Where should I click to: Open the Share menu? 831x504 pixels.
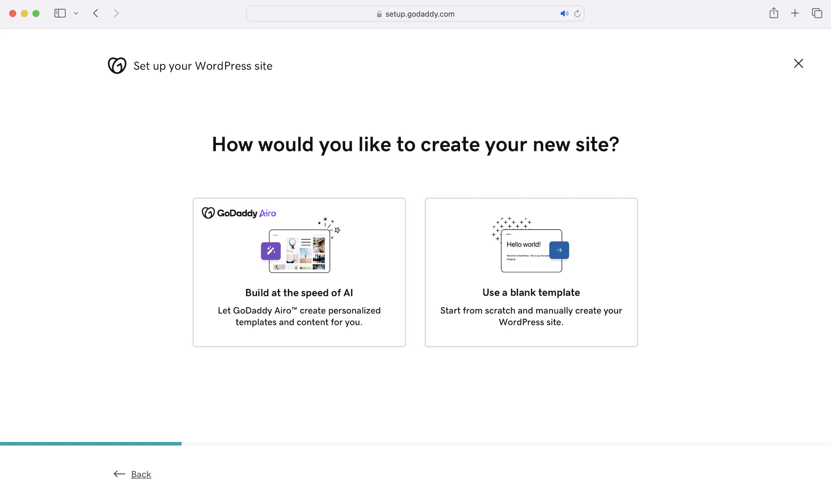point(774,13)
